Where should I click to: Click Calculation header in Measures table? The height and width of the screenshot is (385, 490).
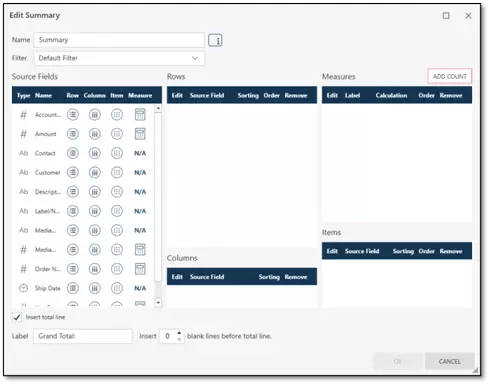click(x=391, y=95)
